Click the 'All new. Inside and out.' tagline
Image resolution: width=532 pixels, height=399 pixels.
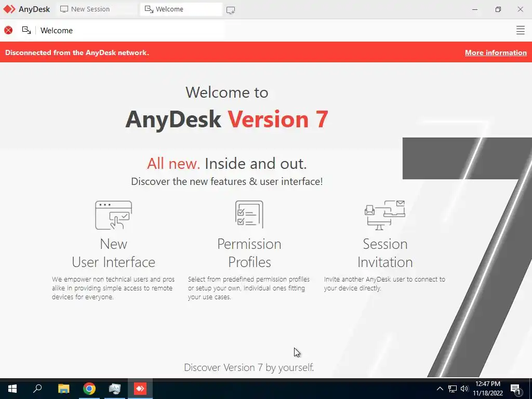[x=227, y=164]
